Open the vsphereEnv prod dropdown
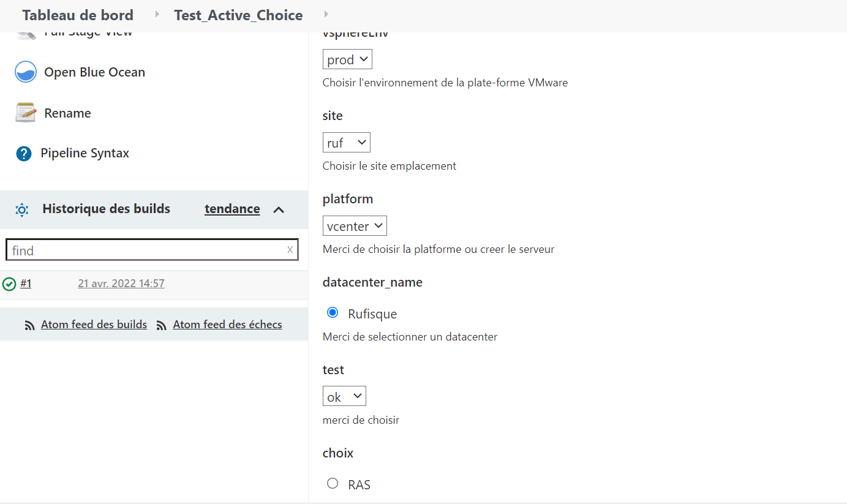This screenshot has height=504, width=847. (347, 59)
